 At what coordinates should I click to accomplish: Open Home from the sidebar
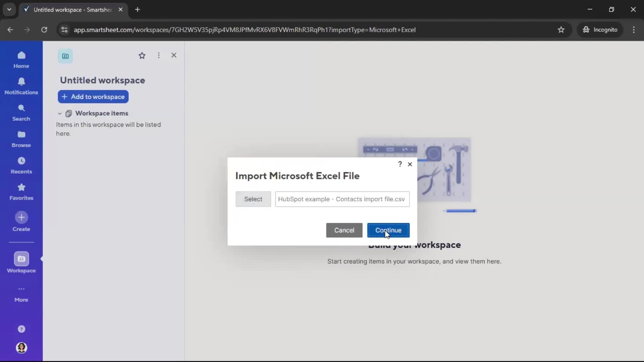[21, 60]
